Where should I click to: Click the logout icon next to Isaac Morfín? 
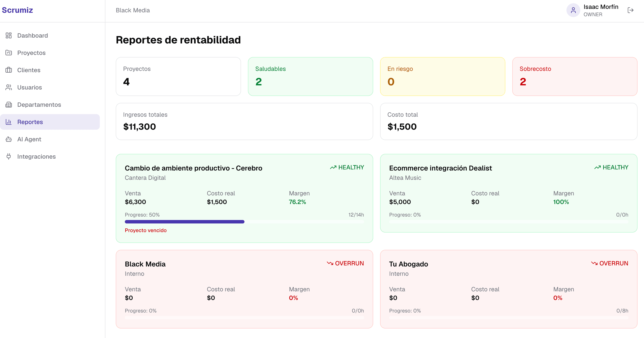pyautogui.click(x=630, y=10)
